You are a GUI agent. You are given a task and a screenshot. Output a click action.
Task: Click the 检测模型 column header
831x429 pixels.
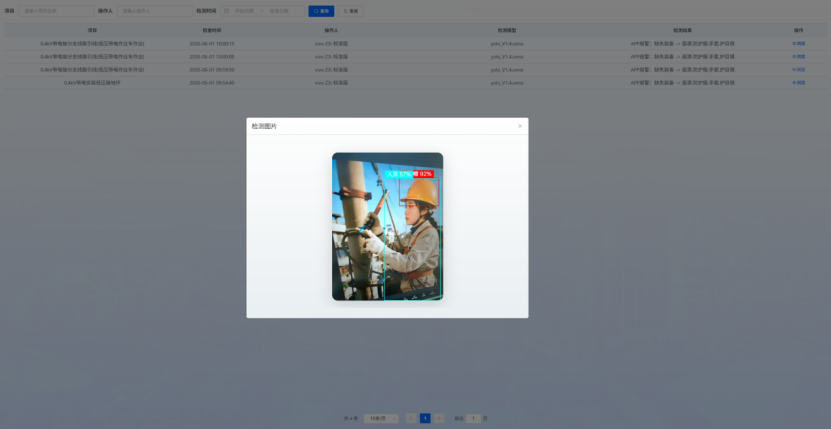(507, 30)
